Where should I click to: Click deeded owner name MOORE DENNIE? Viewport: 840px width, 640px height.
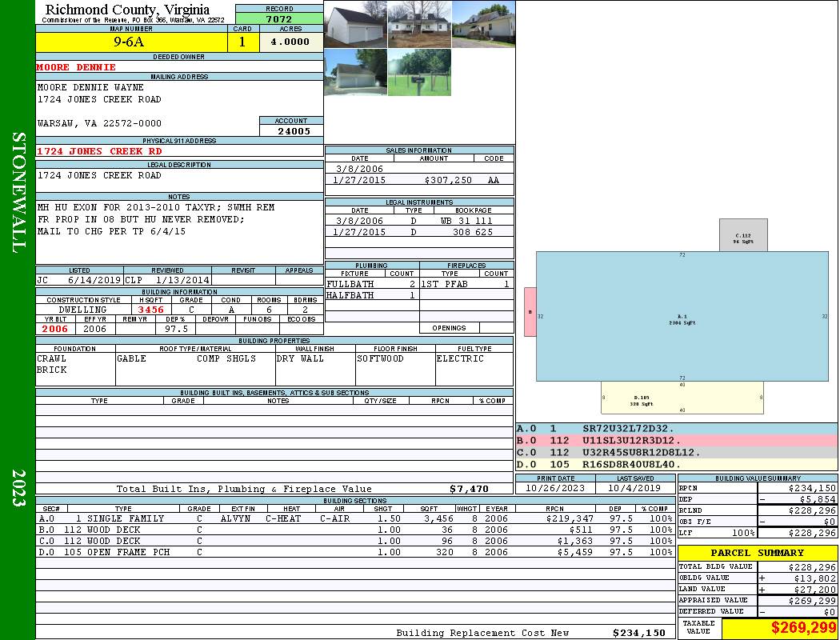tap(77, 67)
